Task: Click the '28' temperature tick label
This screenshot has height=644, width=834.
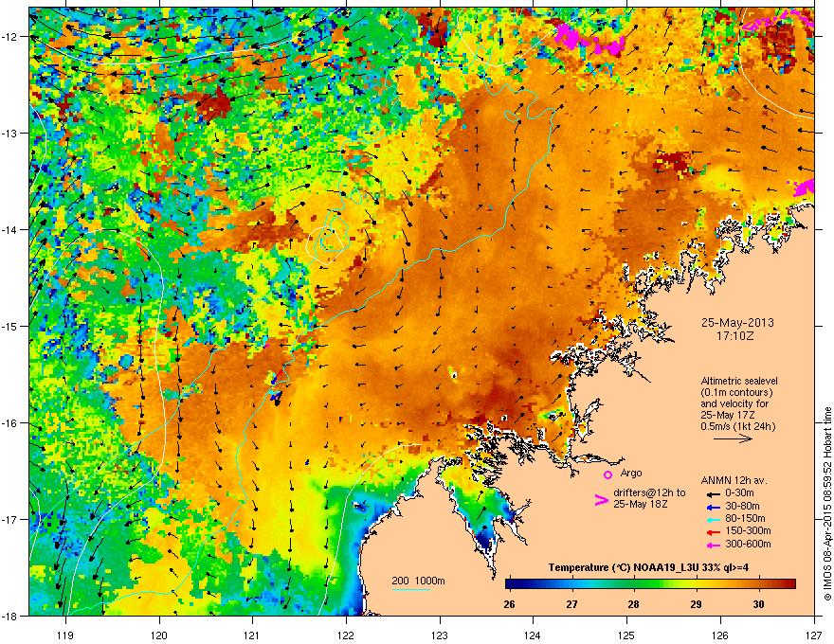Action: [x=633, y=604]
